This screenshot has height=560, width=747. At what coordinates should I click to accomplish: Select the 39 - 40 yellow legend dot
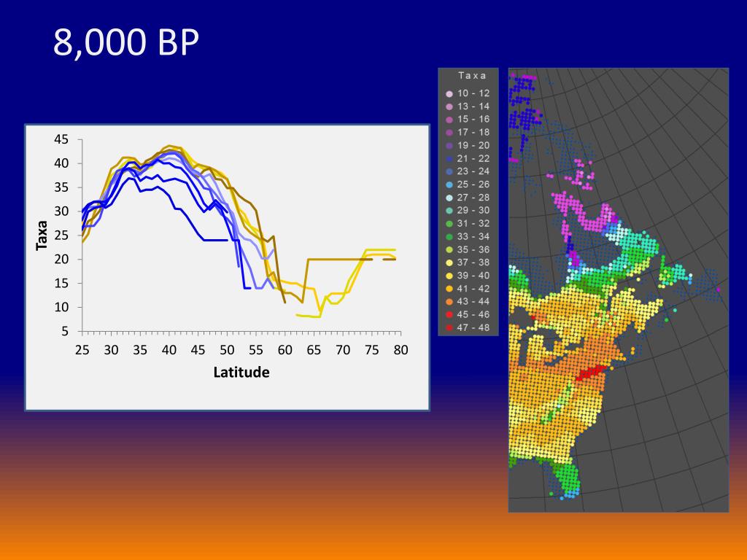click(x=449, y=276)
